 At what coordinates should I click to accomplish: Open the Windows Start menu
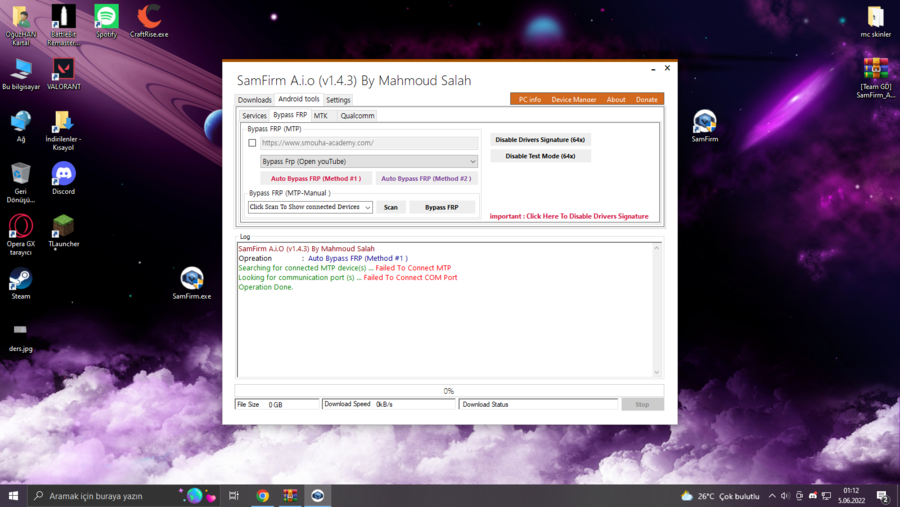click(x=13, y=496)
